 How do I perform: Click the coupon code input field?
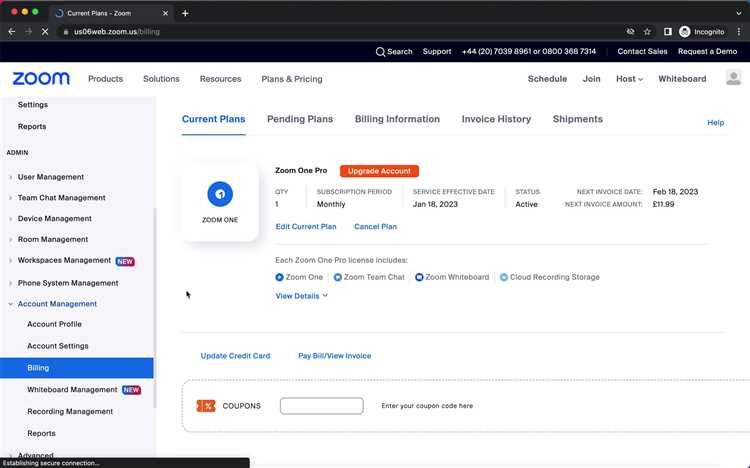[321, 406]
